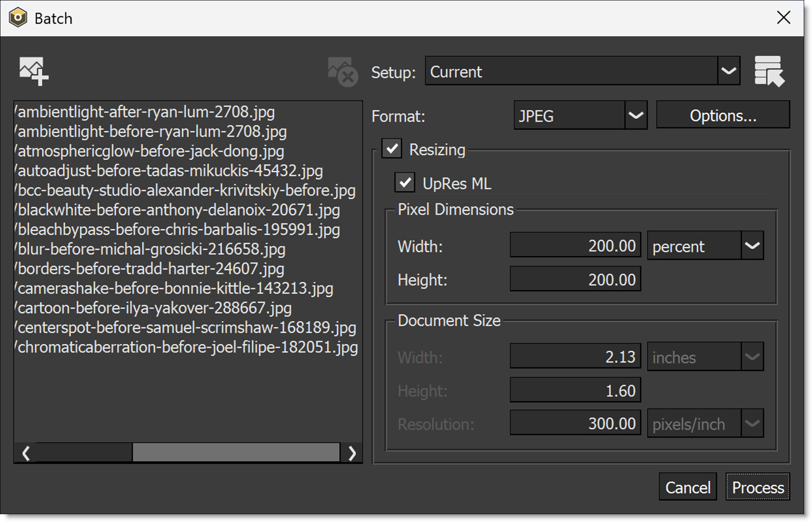The width and height of the screenshot is (812, 522).
Task: Click the Pixel Dimensions Width field
Action: 575,246
